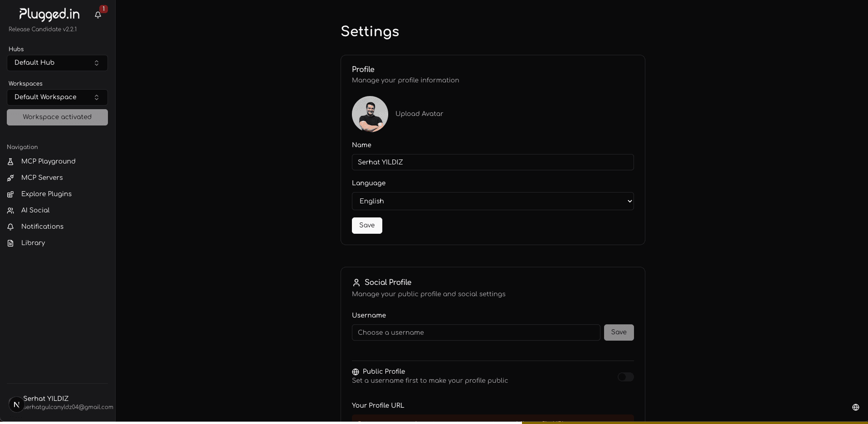Click the Library document icon

[10, 243]
